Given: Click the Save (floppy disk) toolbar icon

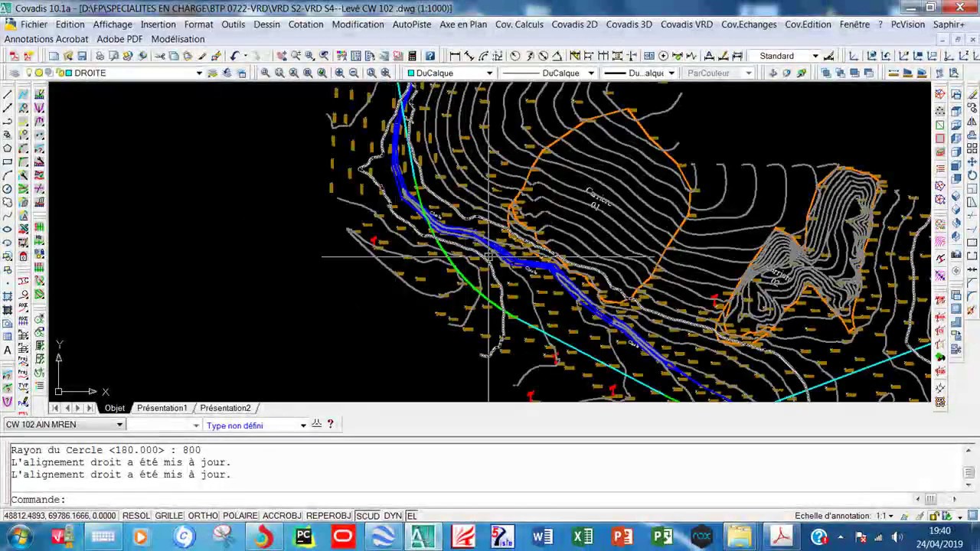Looking at the screenshot, I should tap(82, 56).
